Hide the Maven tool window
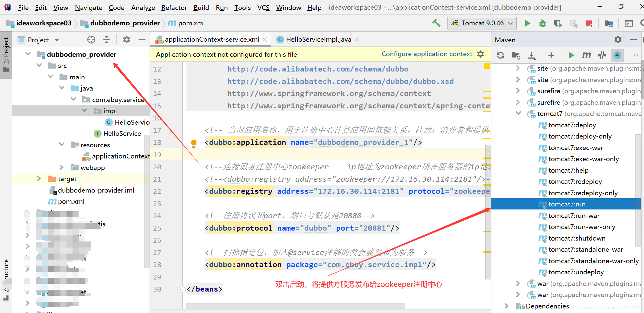Screen dimensions: 644x313 pyautogui.click(x=633, y=40)
